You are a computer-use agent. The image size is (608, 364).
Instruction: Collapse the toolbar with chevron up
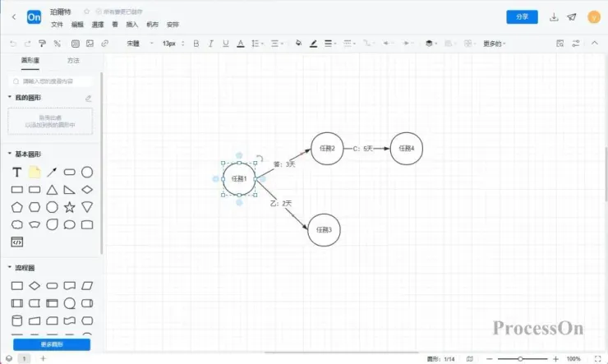click(594, 43)
